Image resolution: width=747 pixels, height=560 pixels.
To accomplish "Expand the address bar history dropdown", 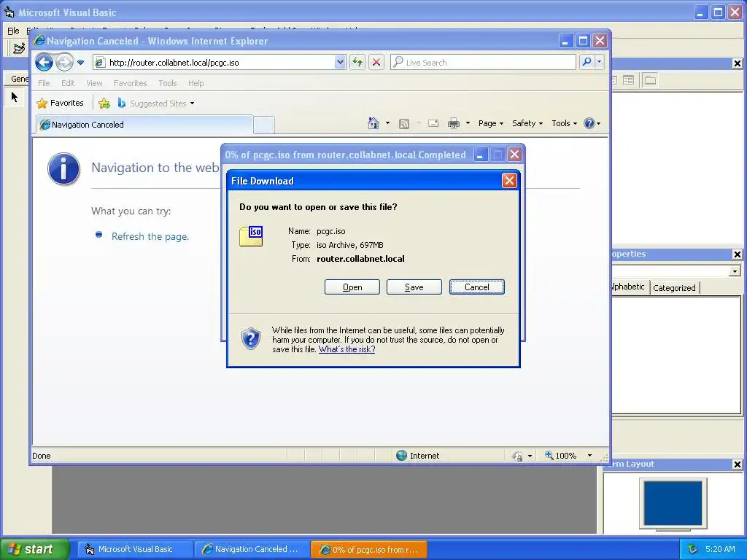I will pos(340,63).
